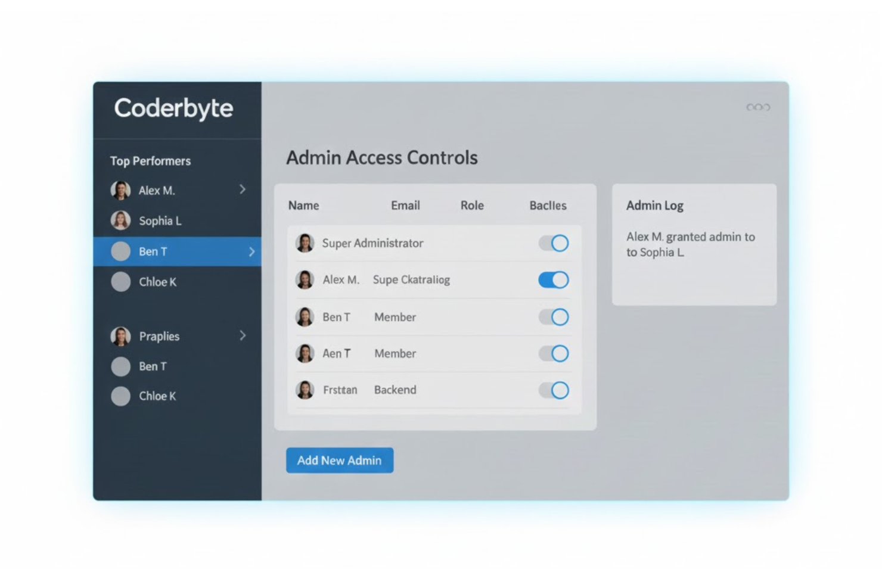
Task: Click the avatar in the Alex M. table row
Action: tap(305, 279)
